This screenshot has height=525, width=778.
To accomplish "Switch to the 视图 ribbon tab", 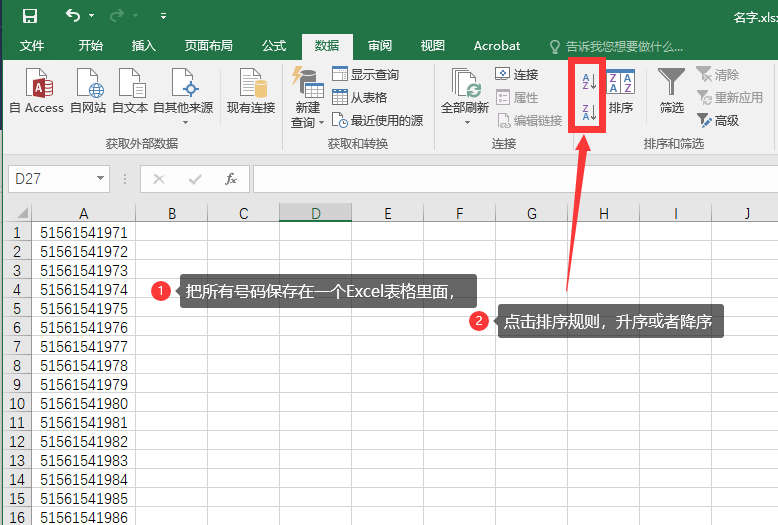I will tap(433, 46).
